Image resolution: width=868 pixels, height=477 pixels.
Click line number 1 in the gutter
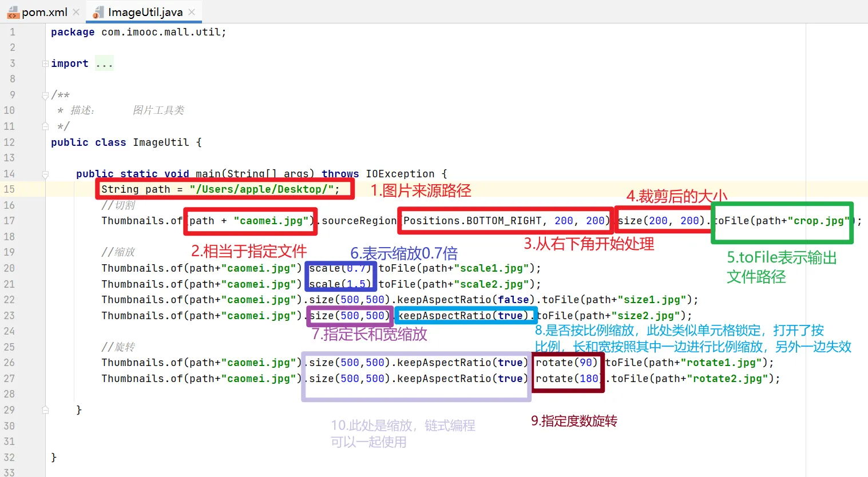(x=13, y=32)
